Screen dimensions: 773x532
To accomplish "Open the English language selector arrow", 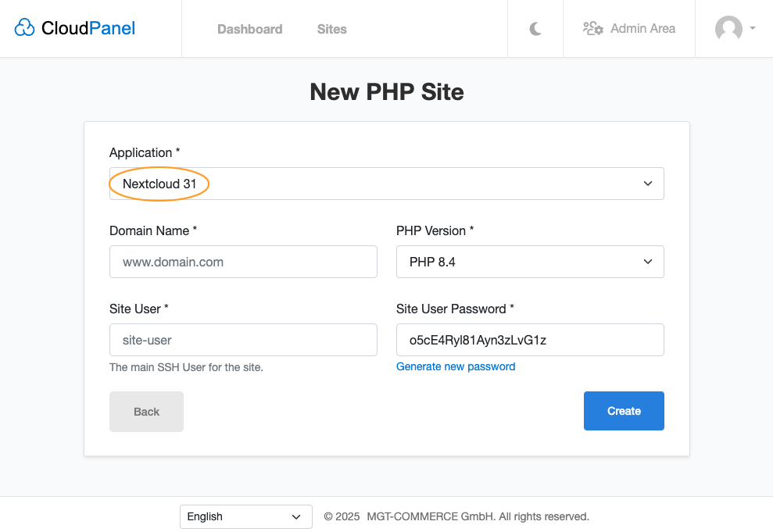I will pos(297,516).
